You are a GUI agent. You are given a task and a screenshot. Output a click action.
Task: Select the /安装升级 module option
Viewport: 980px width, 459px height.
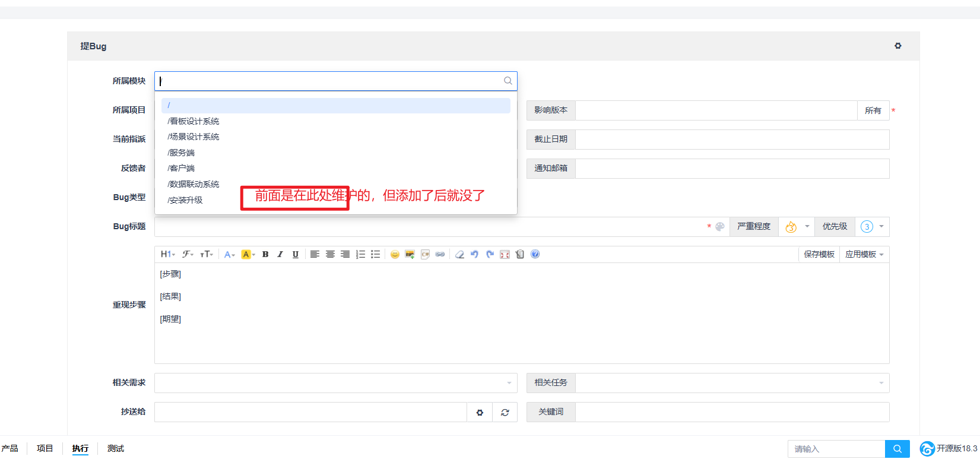point(336,200)
